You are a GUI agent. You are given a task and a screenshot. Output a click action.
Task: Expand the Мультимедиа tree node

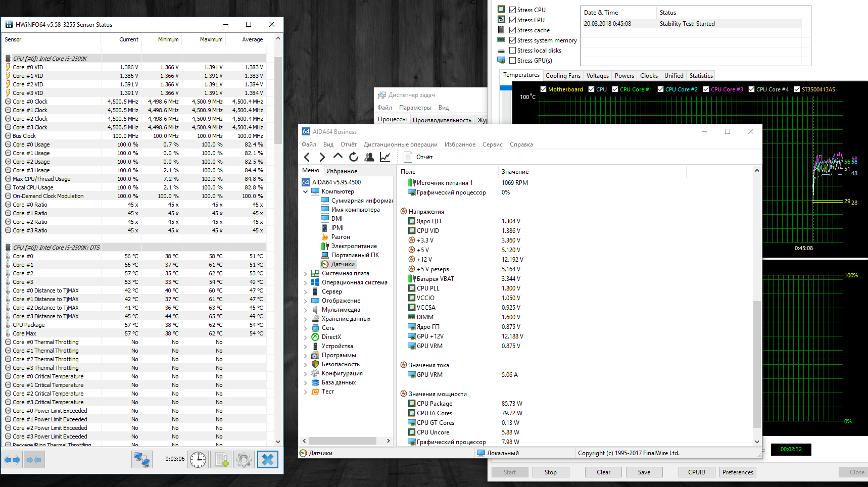[305, 310]
